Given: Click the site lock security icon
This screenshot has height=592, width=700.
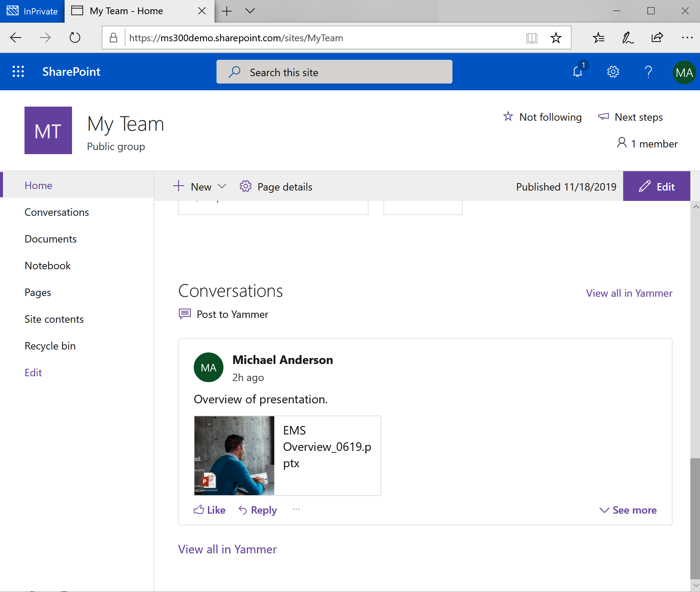Looking at the screenshot, I should tap(114, 38).
